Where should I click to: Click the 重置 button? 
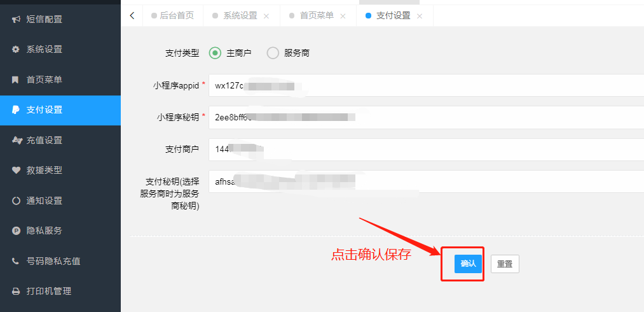click(505, 264)
